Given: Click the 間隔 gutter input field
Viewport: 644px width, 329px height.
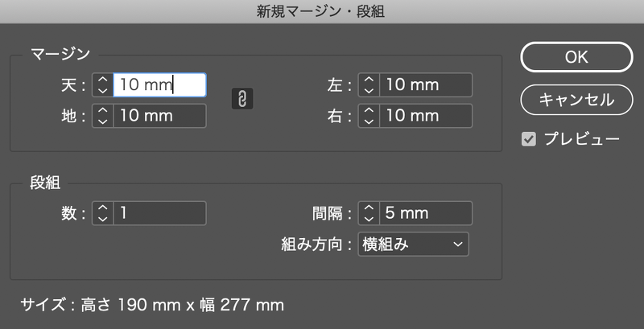Looking at the screenshot, I should [425, 213].
